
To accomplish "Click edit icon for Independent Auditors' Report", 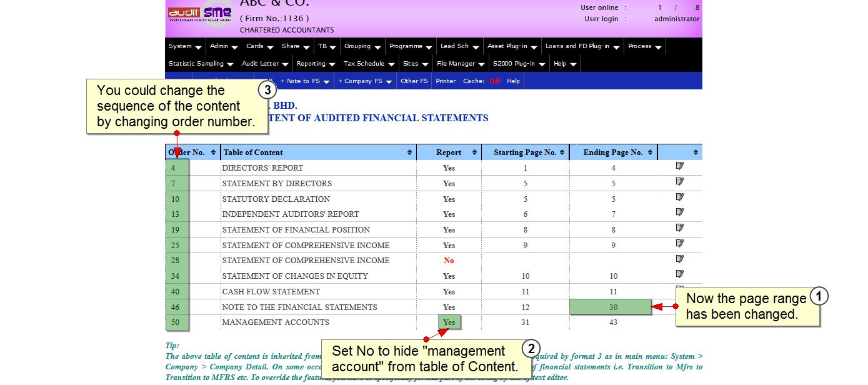I will point(679,212).
